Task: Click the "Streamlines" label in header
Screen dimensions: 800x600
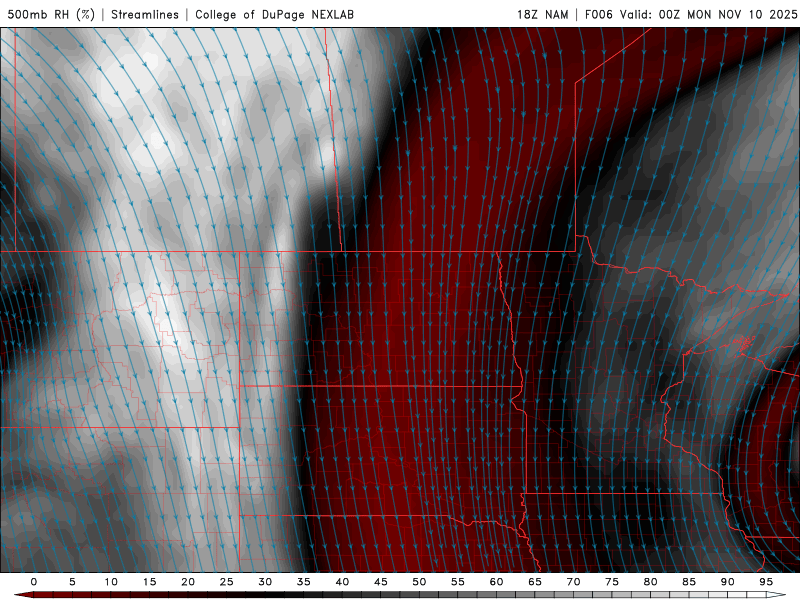Action: [x=145, y=14]
